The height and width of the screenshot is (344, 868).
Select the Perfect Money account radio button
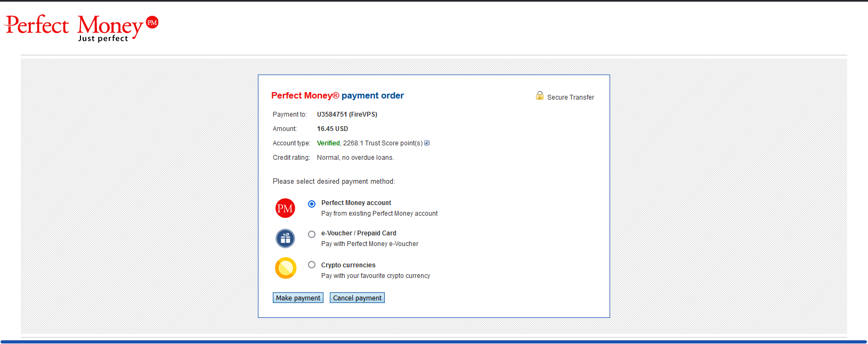(312, 204)
